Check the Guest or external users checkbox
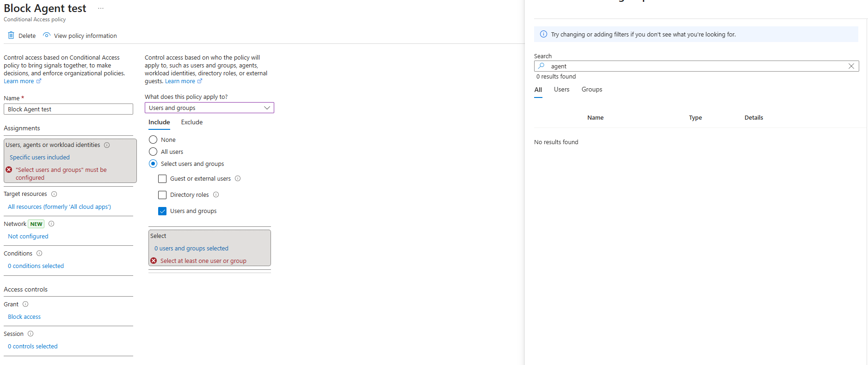Image resolution: width=868 pixels, height=365 pixels. (162, 179)
